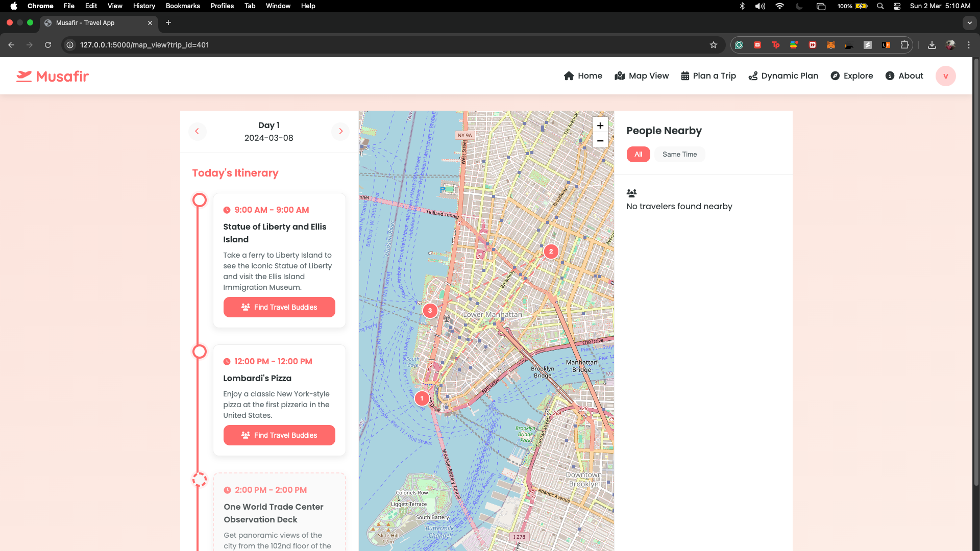Switch filter to Same Time
980x551 pixels.
679,155
